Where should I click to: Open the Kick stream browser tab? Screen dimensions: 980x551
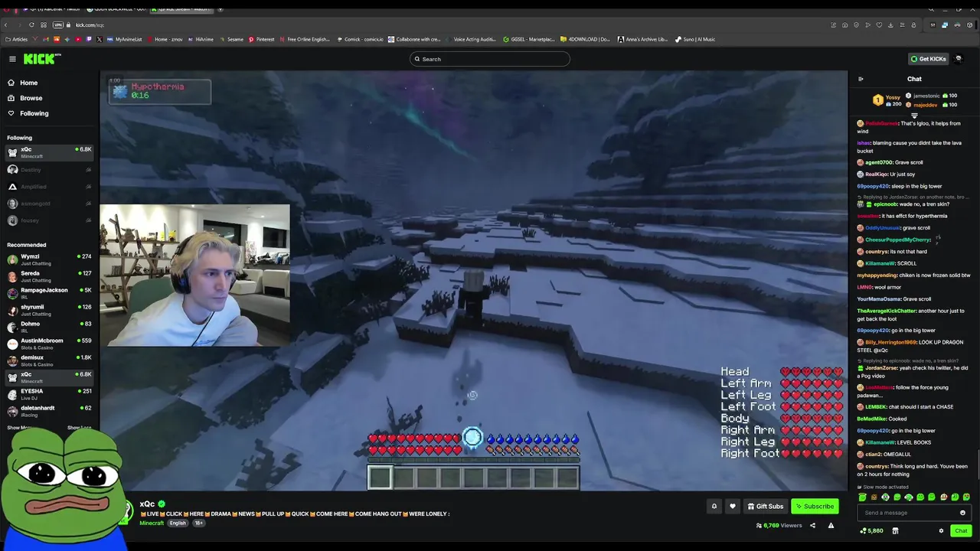coord(183,9)
